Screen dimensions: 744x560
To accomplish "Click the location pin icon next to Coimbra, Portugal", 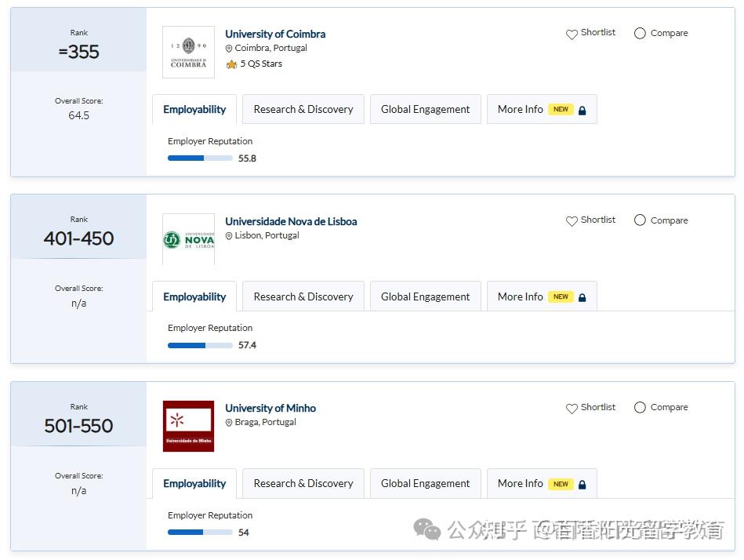I will pos(228,48).
